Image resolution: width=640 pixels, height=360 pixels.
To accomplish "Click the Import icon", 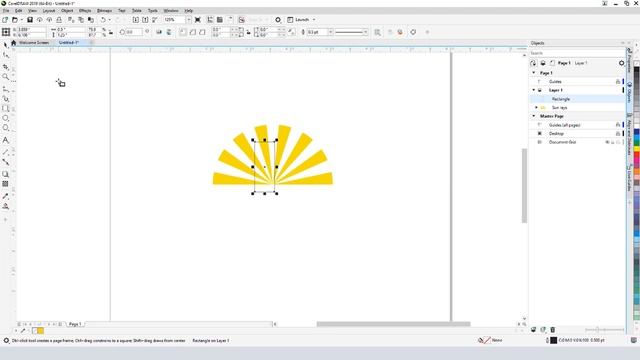I will click(x=136, y=20).
